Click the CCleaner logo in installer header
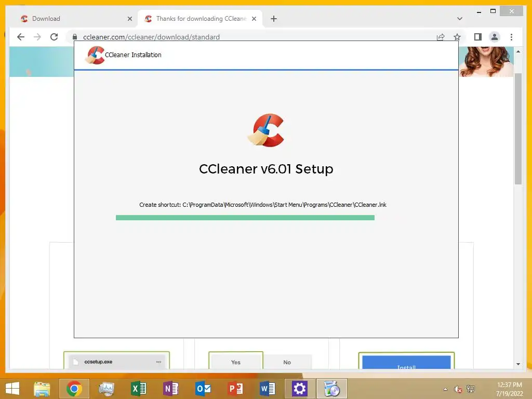532x399 pixels. pyautogui.click(x=95, y=55)
